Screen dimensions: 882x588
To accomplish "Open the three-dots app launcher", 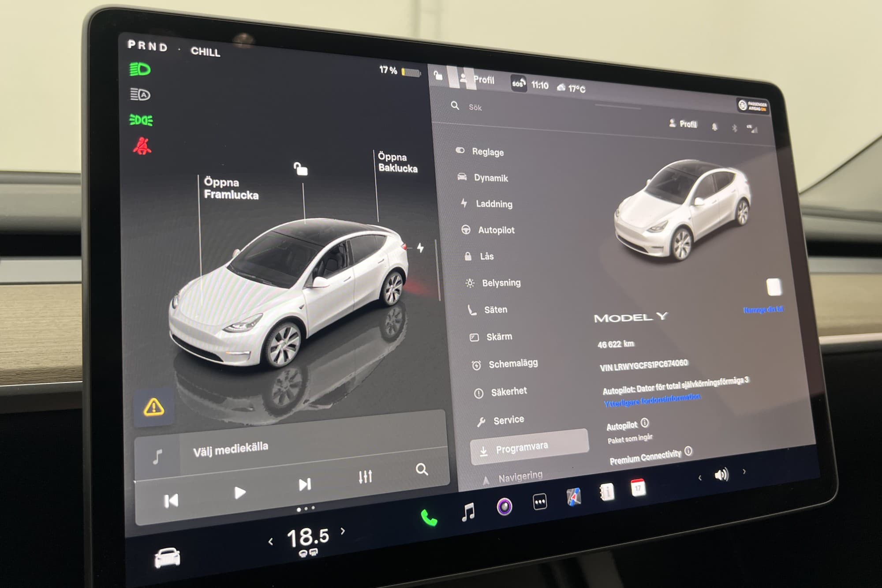I will pos(540,502).
